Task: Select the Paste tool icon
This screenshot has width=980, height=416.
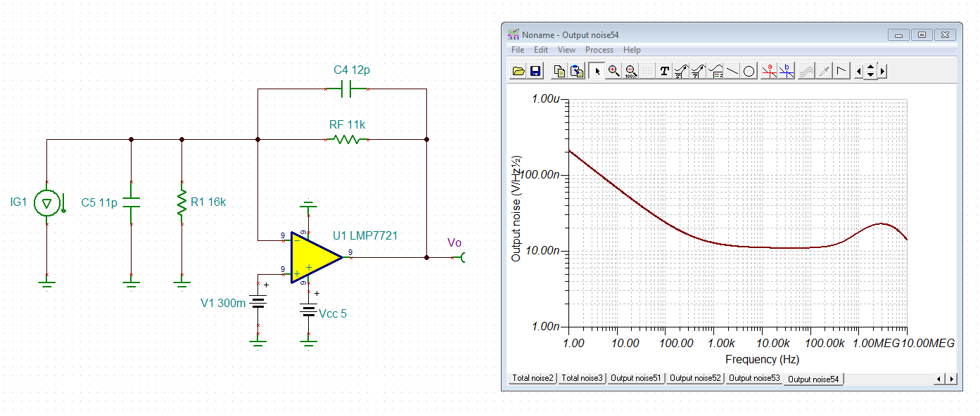Action: [577, 70]
